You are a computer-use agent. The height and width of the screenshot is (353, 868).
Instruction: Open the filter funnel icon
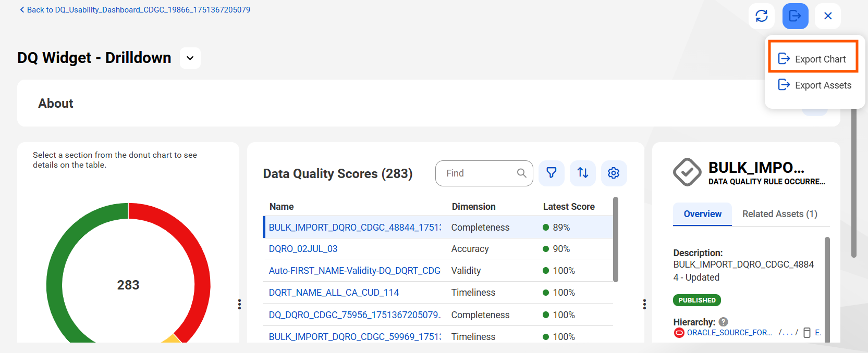(552, 173)
